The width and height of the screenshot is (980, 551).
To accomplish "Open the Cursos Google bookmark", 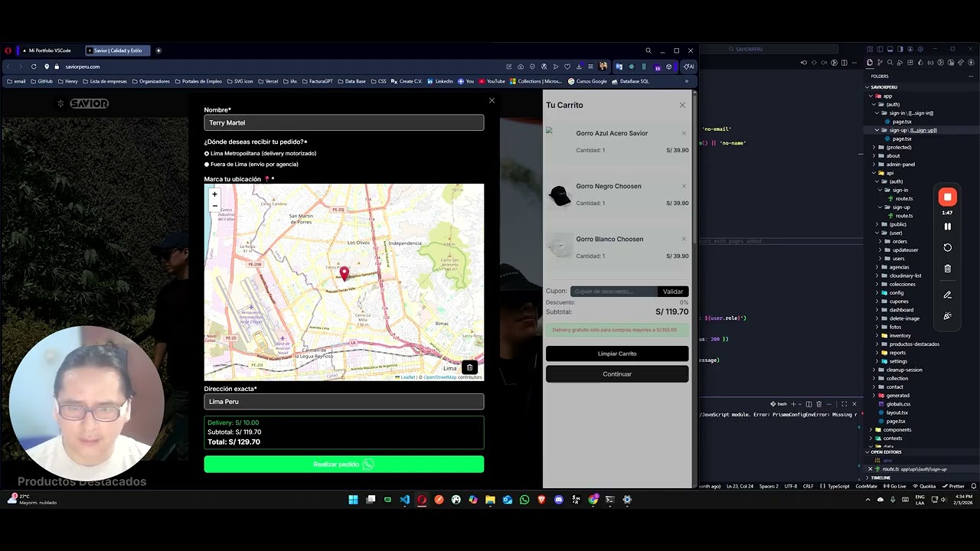I will click(x=587, y=81).
